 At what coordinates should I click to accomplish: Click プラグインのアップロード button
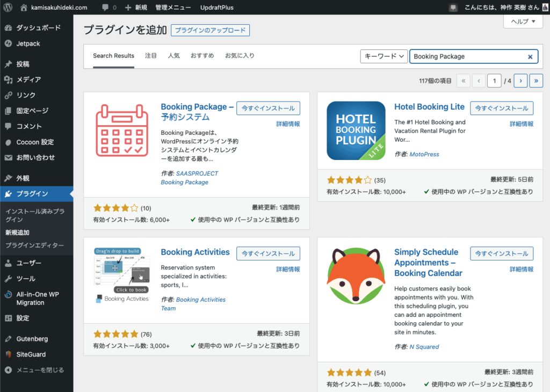[x=210, y=30]
